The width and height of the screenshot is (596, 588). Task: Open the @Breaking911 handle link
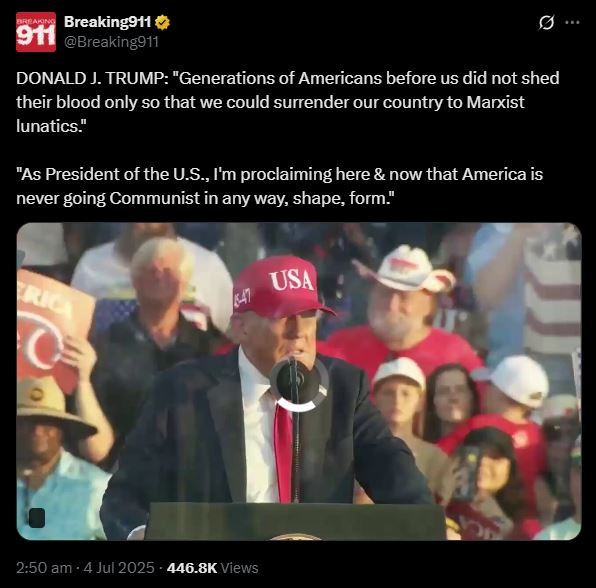point(111,41)
